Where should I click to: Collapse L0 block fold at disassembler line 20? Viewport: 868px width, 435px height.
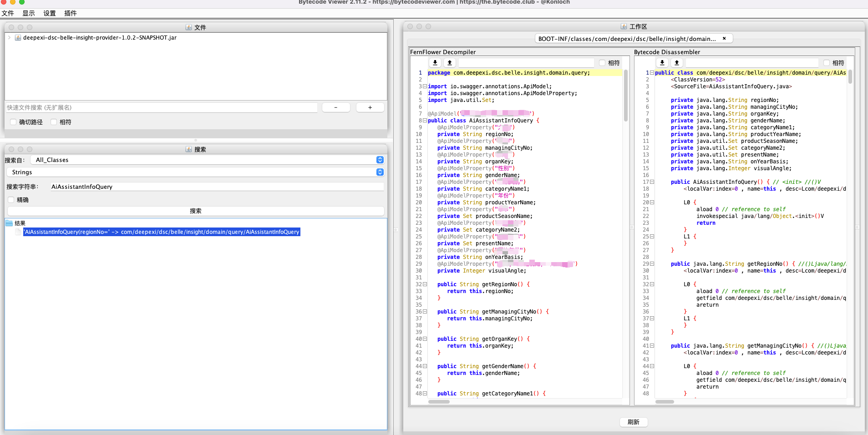[652, 202]
